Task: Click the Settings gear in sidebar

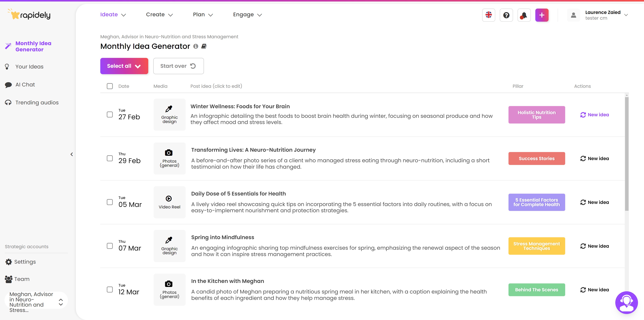Action: (9, 262)
